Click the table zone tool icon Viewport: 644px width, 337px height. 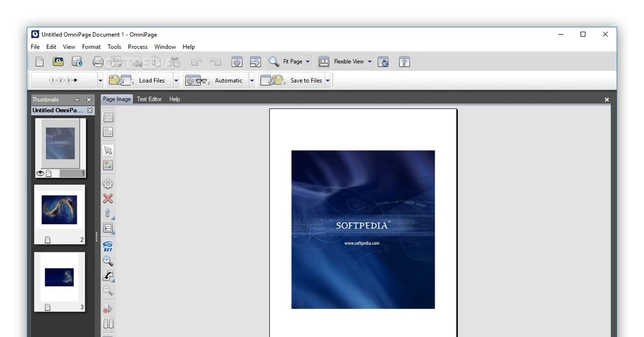[x=108, y=228]
